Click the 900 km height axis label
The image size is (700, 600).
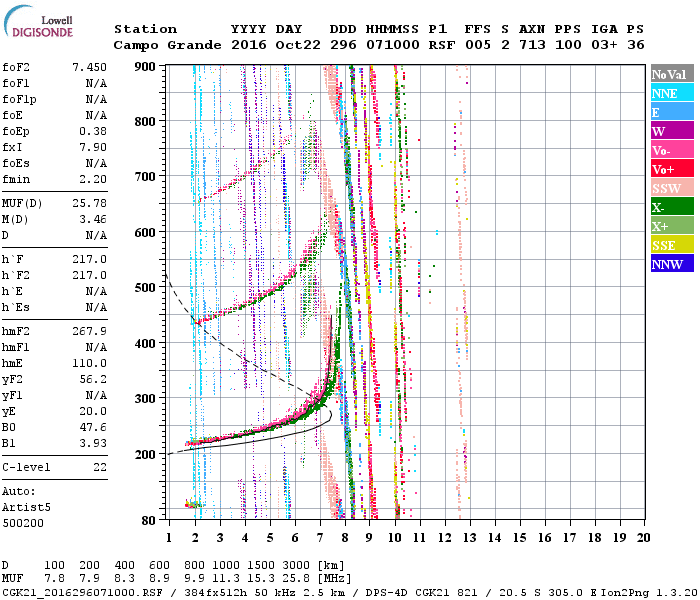click(145, 67)
